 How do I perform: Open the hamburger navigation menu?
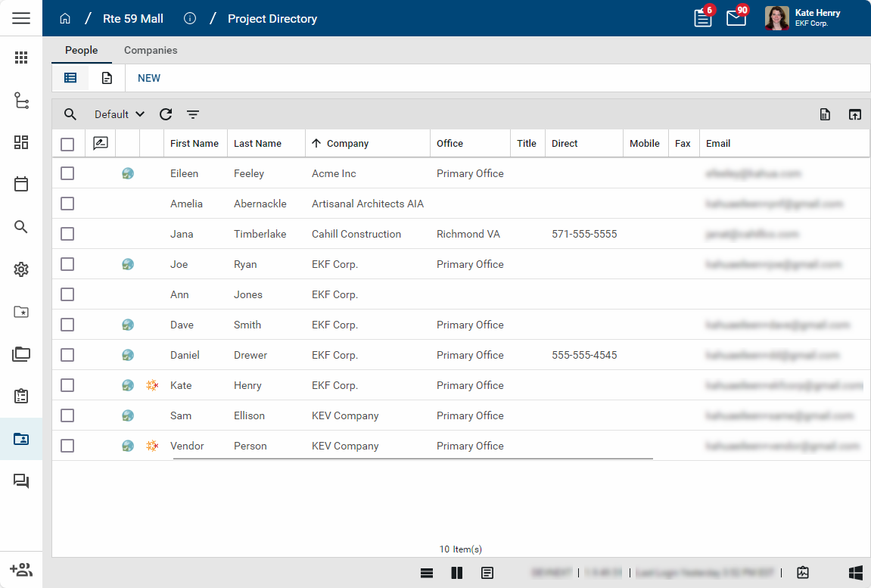pos(21,18)
